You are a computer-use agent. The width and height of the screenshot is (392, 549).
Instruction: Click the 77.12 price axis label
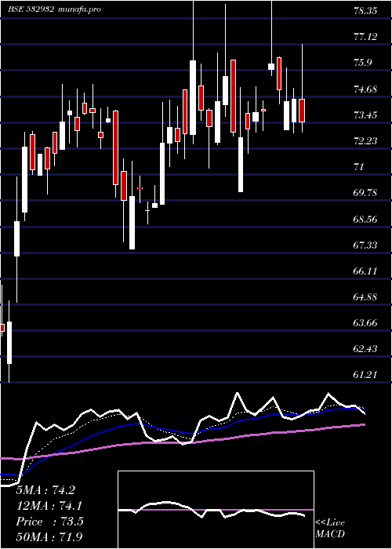pos(365,36)
